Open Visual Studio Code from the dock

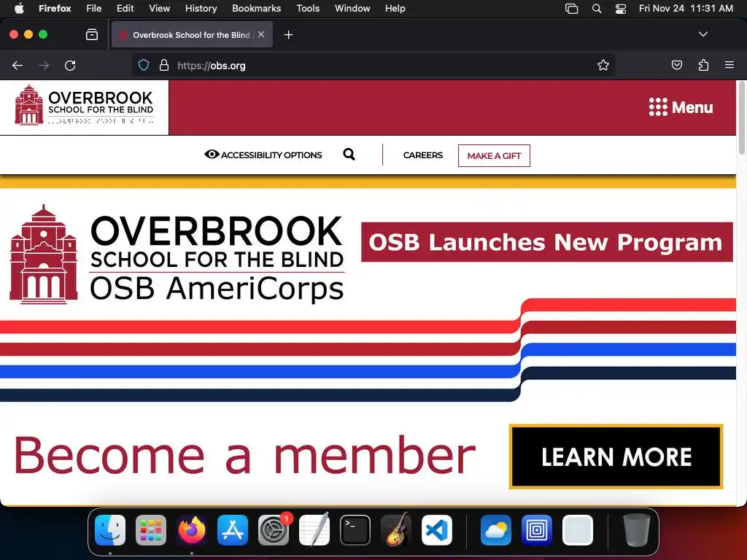pyautogui.click(x=437, y=530)
